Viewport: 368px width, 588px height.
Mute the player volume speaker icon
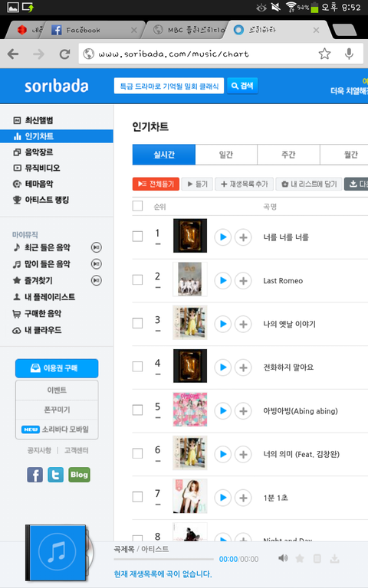click(283, 558)
